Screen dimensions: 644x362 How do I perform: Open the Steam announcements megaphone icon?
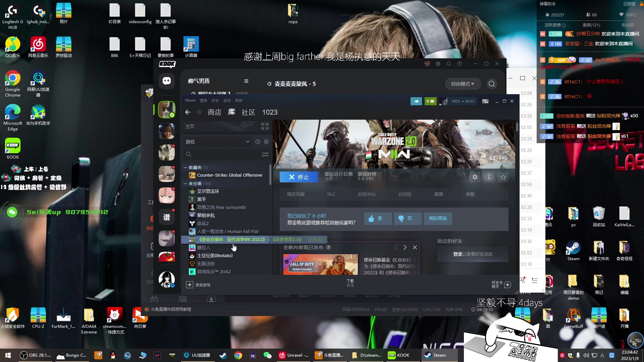(416, 101)
